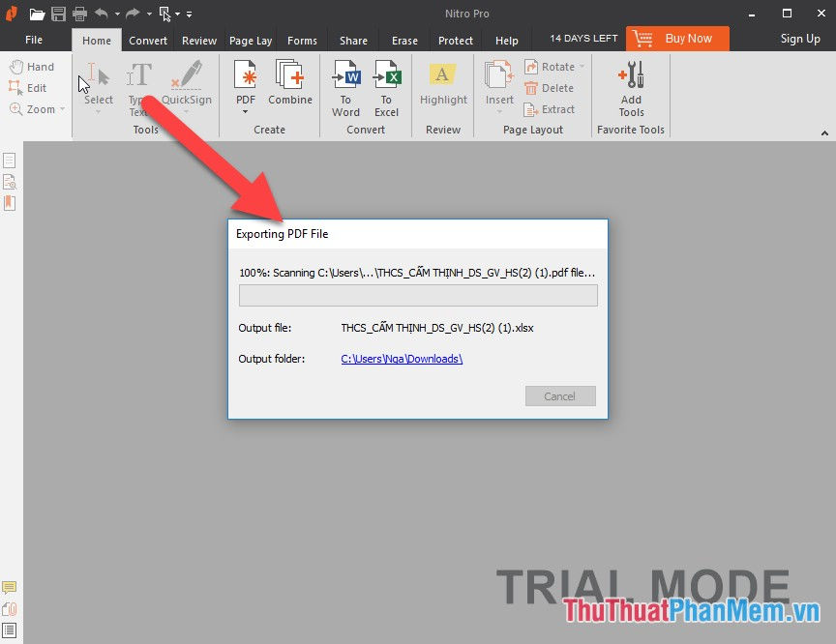The height and width of the screenshot is (644, 836).
Task: Switch to the Protect tab
Action: (456, 41)
